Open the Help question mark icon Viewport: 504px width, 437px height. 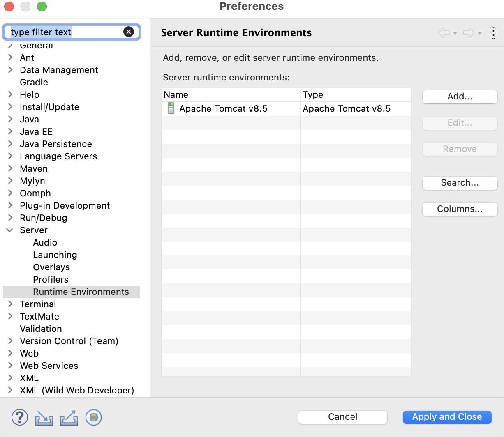(19, 417)
